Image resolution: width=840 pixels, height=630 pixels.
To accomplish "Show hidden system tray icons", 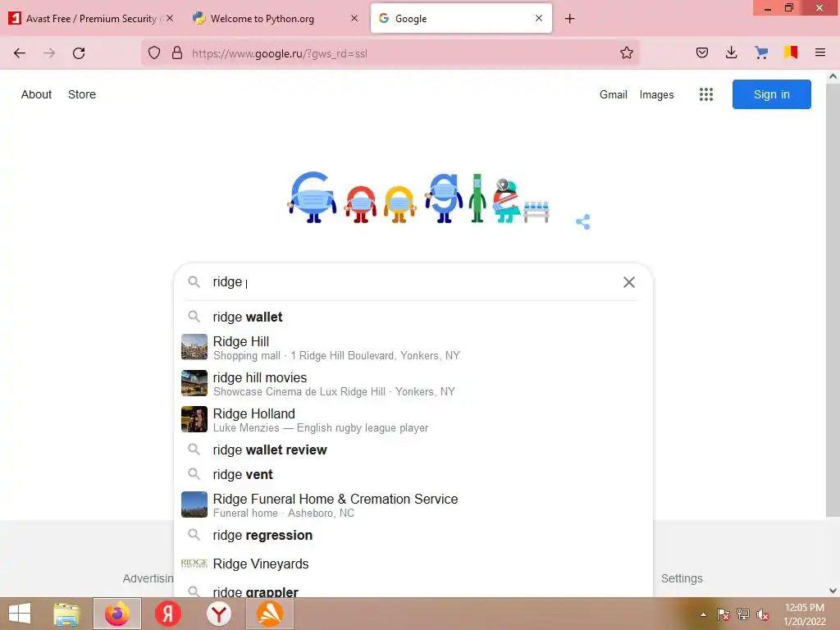I will (703, 614).
